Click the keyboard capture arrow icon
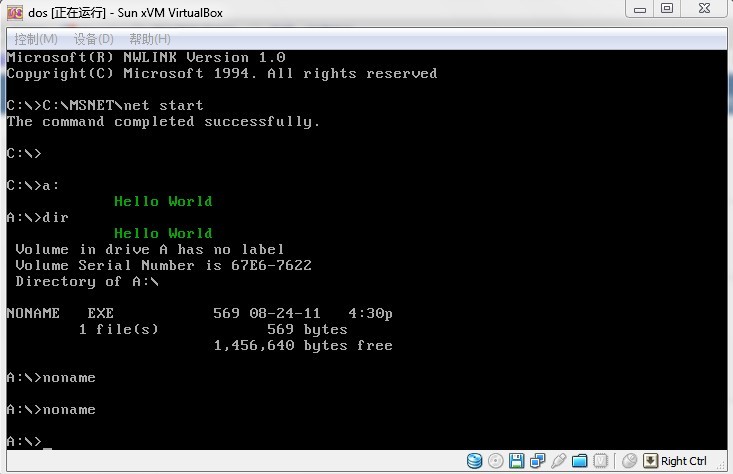The width and height of the screenshot is (733, 474). [650, 461]
